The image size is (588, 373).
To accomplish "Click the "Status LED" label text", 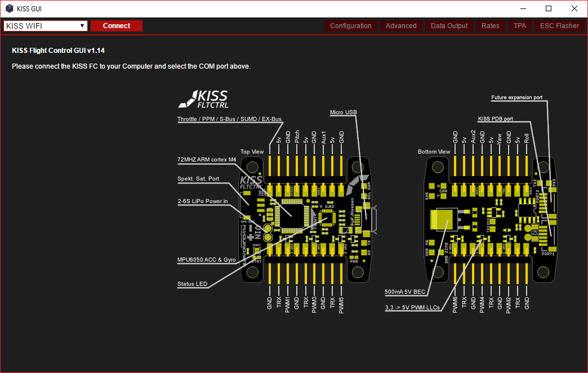I will click(192, 284).
